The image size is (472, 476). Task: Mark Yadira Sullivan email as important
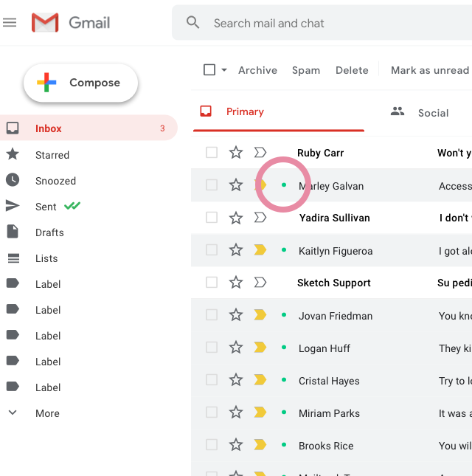click(260, 218)
